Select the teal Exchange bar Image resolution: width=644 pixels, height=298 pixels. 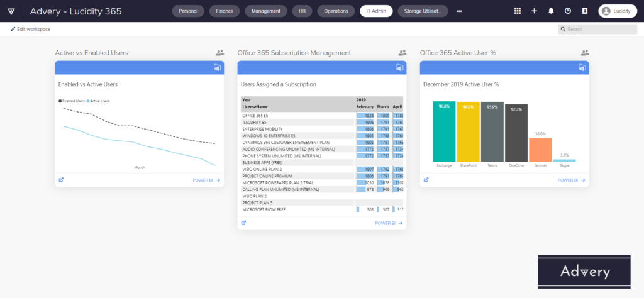444,131
